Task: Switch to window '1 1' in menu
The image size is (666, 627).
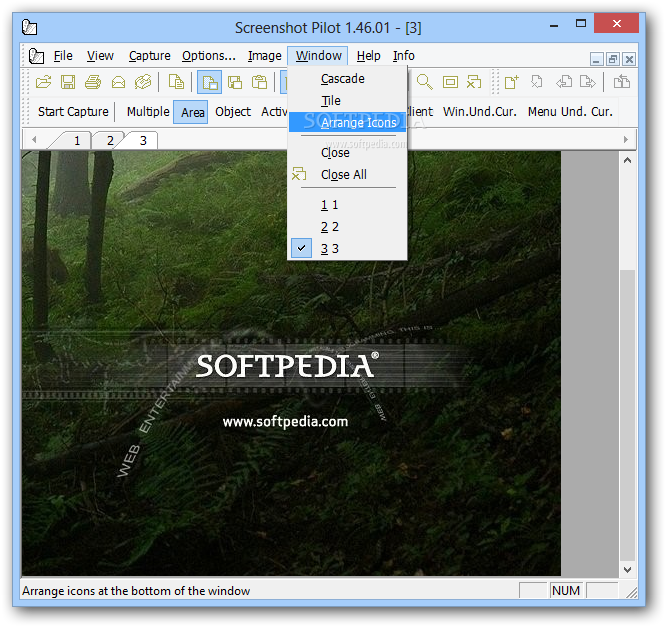Action: coord(347,205)
